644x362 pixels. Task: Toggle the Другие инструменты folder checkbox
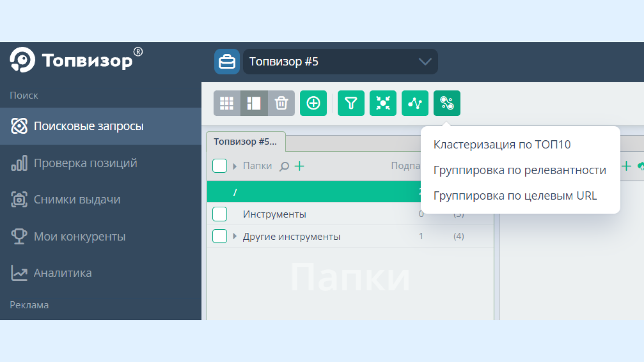pyautogui.click(x=220, y=236)
